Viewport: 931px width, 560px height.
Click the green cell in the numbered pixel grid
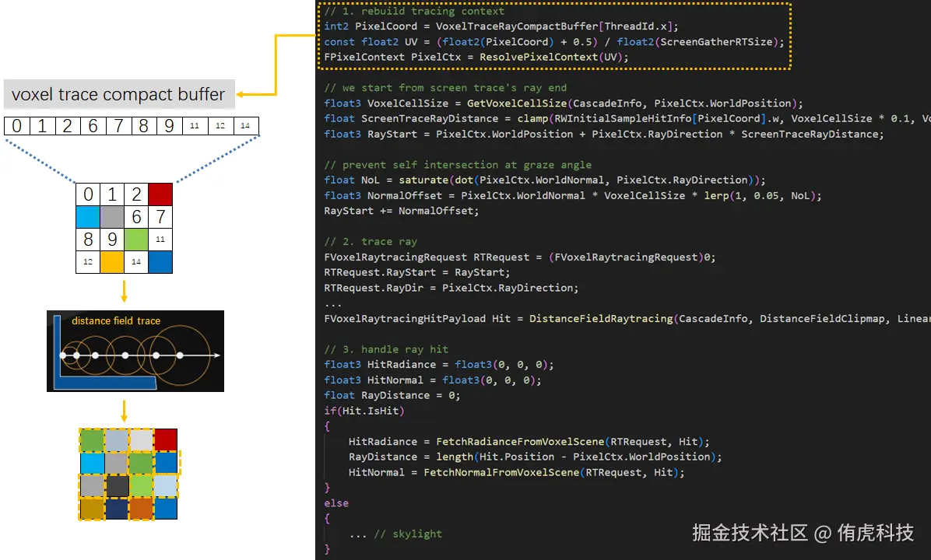[136, 240]
